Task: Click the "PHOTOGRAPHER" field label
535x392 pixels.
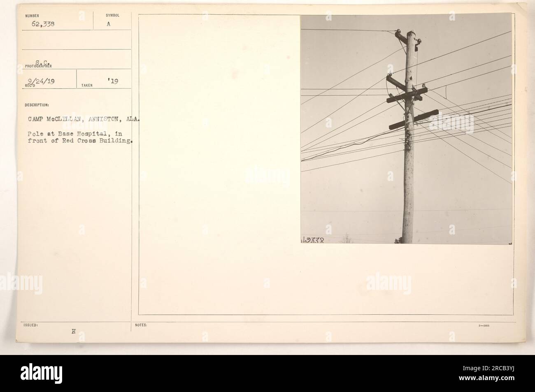Action: [38, 66]
